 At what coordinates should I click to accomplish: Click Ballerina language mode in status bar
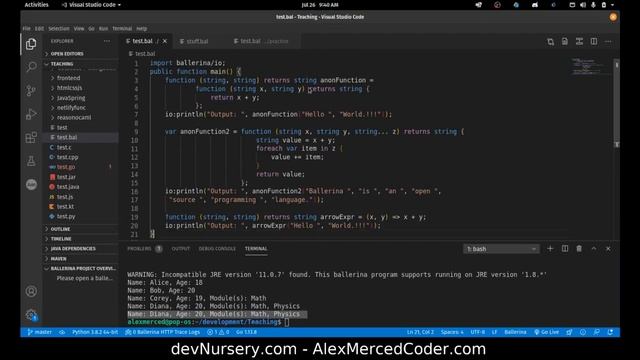point(515,332)
